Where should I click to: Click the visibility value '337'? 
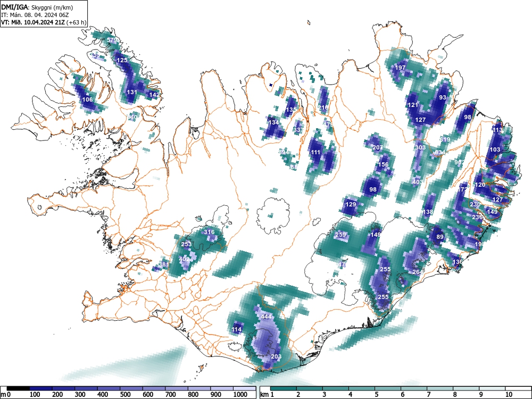click(298, 130)
